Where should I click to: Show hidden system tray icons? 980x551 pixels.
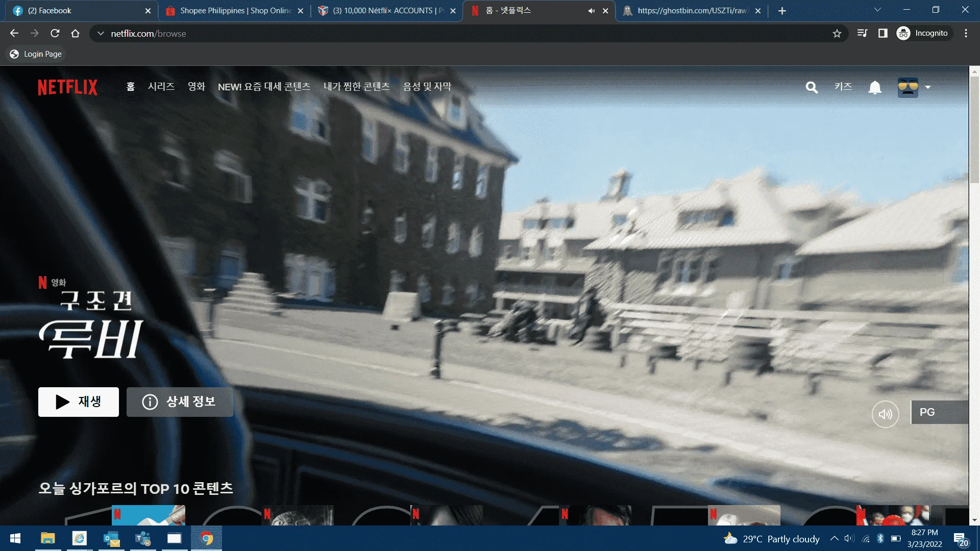(x=834, y=539)
